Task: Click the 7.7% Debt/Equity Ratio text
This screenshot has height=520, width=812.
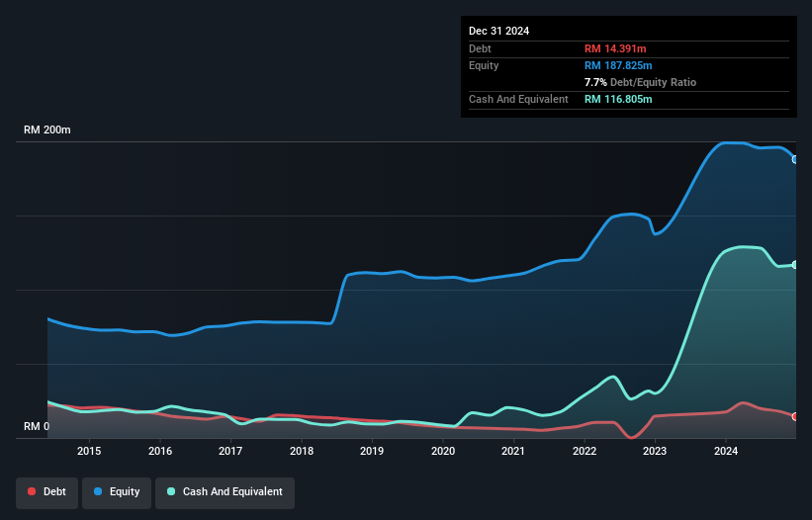Action: coord(640,82)
